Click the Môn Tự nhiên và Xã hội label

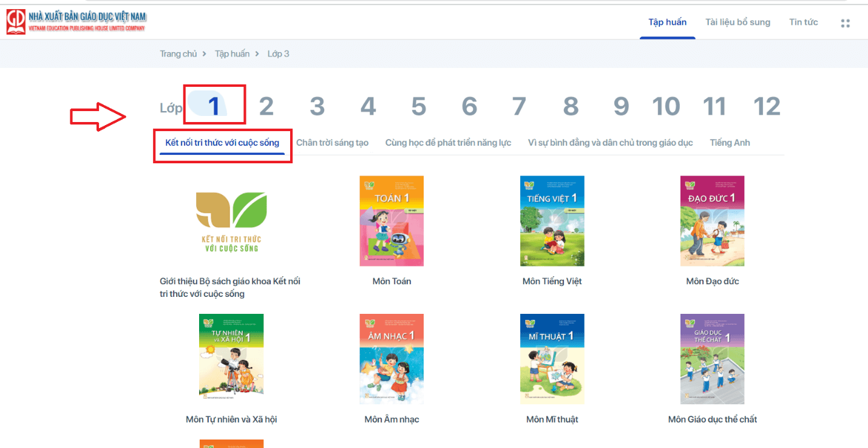(231, 419)
